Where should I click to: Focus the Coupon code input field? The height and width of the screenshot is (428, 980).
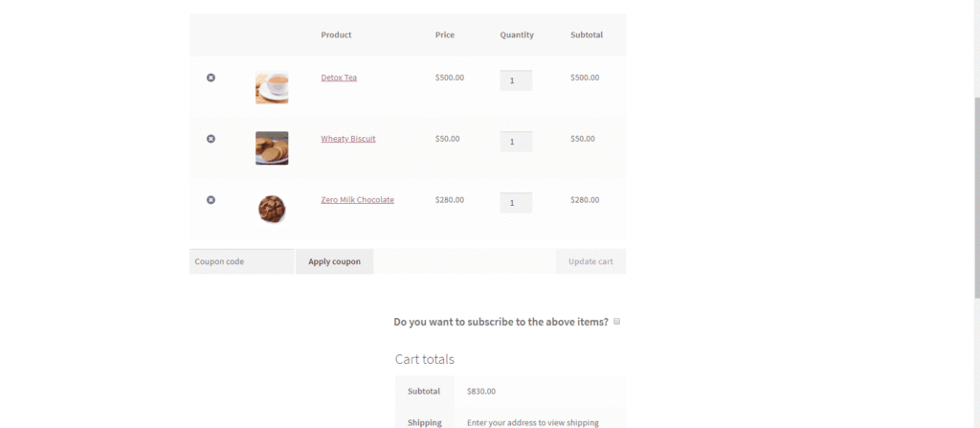[x=241, y=261]
